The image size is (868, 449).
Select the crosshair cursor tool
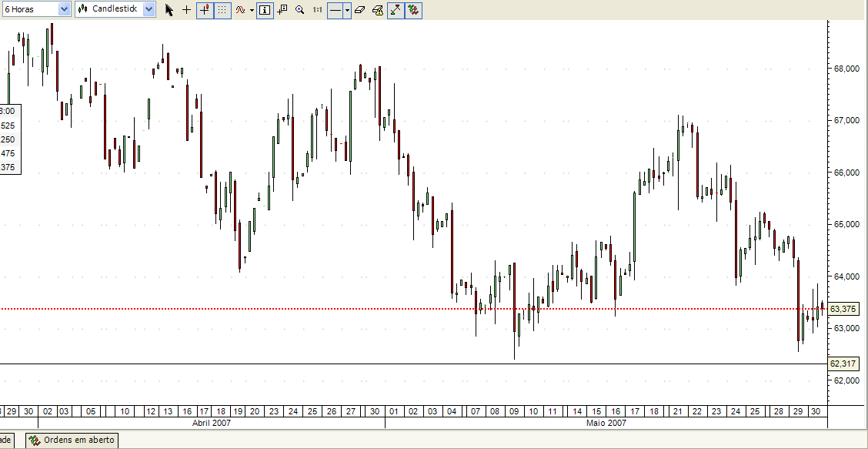click(x=186, y=9)
